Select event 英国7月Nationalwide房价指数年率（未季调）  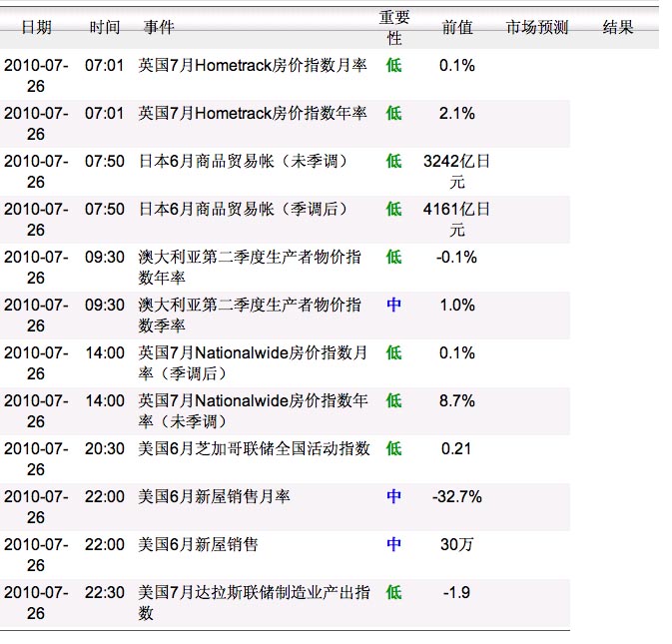click(253, 411)
